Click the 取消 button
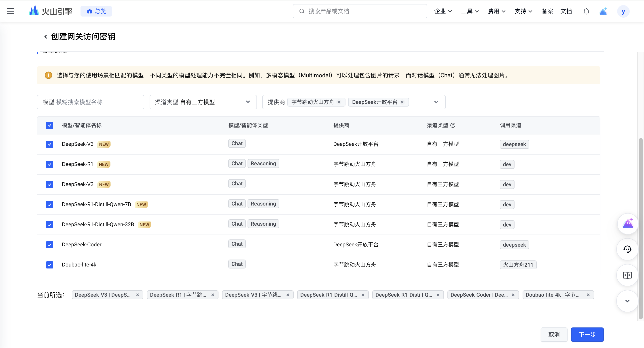Screen dimensions: 644x348 pos(554,335)
